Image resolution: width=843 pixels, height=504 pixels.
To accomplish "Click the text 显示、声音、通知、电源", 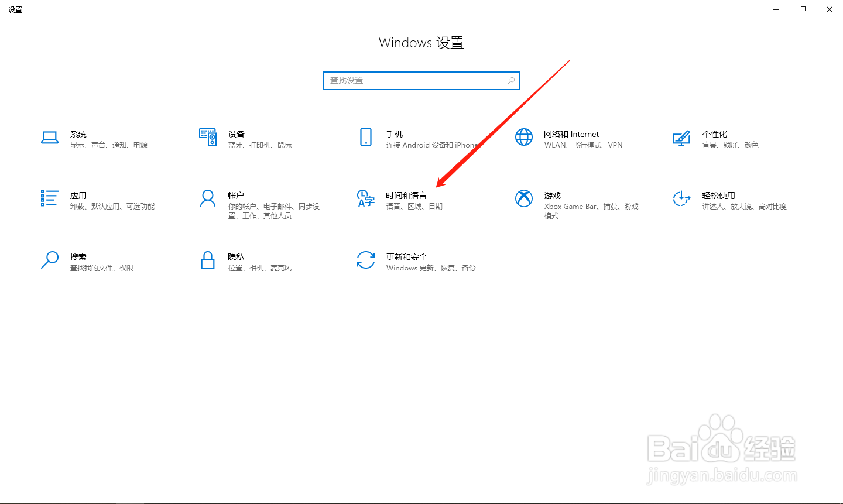I will 109,145.
